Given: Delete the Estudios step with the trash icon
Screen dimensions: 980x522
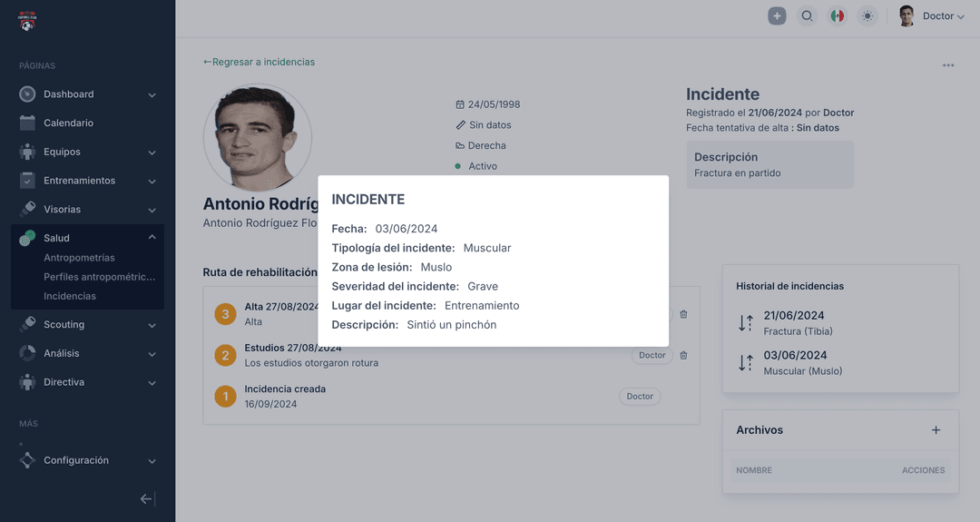Looking at the screenshot, I should [684, 356].
